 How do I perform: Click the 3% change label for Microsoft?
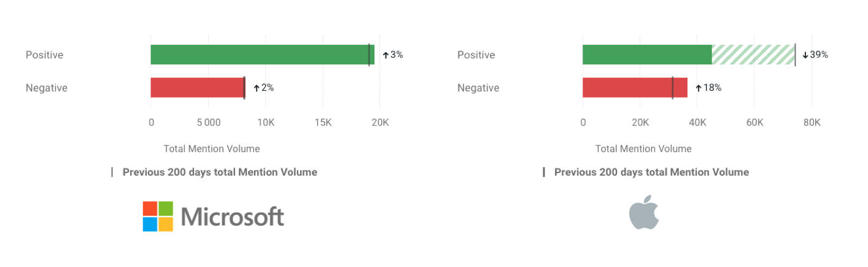(x=397, y=55)
